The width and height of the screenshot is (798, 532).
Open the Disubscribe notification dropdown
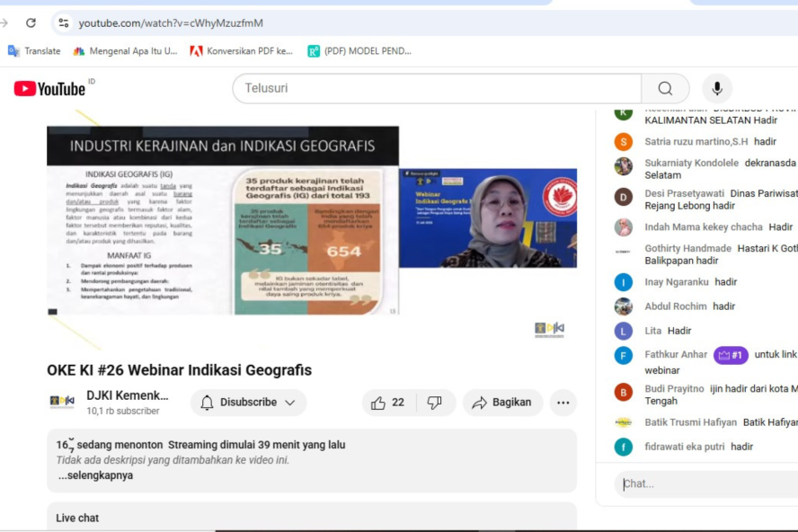tap(248, 403)
